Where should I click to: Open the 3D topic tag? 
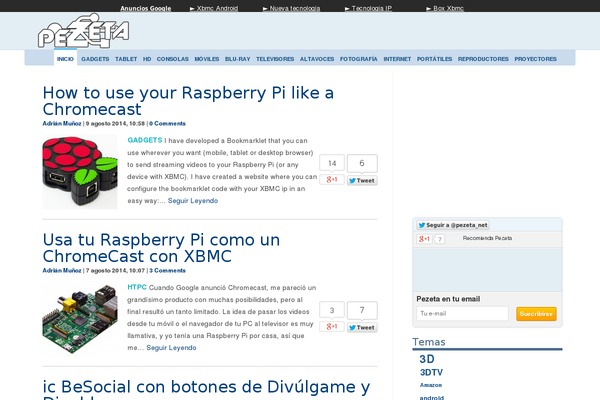pyautogui.click(x=427, y=359)
